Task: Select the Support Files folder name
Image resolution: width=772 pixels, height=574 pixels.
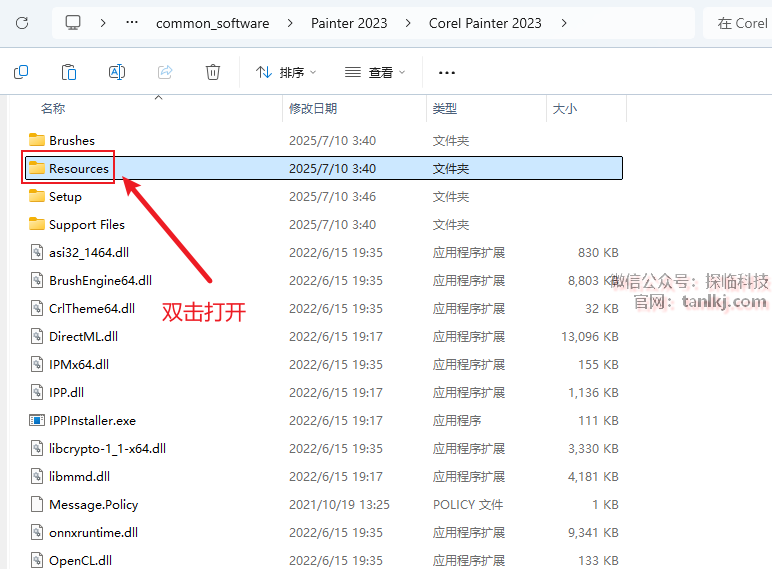Action: tap(87, 225)
